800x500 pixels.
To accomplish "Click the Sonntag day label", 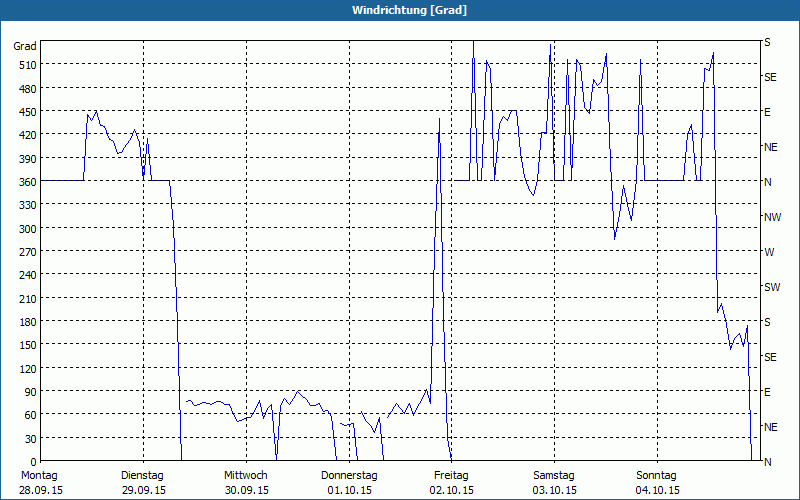I will [656, 476].
